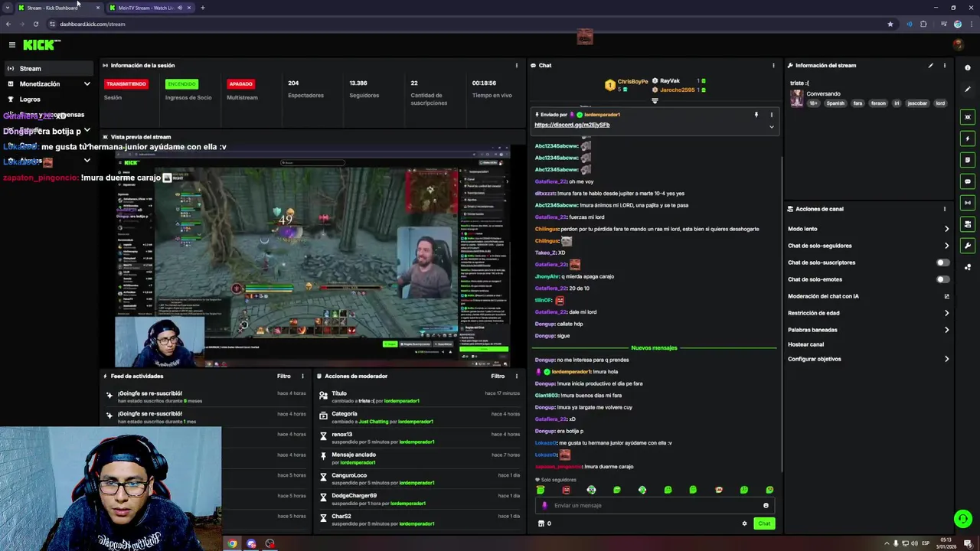Viewport: 980px width, 551px height.
Task: Open Filtro in Acciones de moderador
Action: point(498,376)
